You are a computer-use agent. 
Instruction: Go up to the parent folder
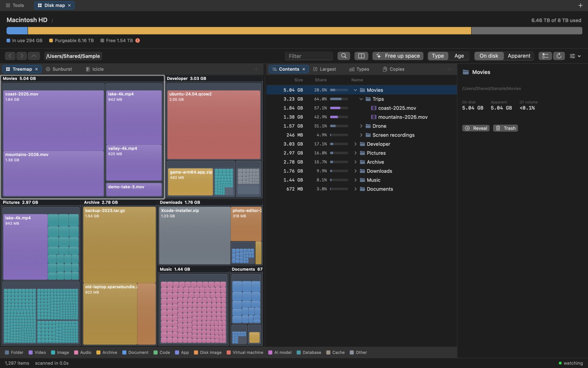(34, 56)
